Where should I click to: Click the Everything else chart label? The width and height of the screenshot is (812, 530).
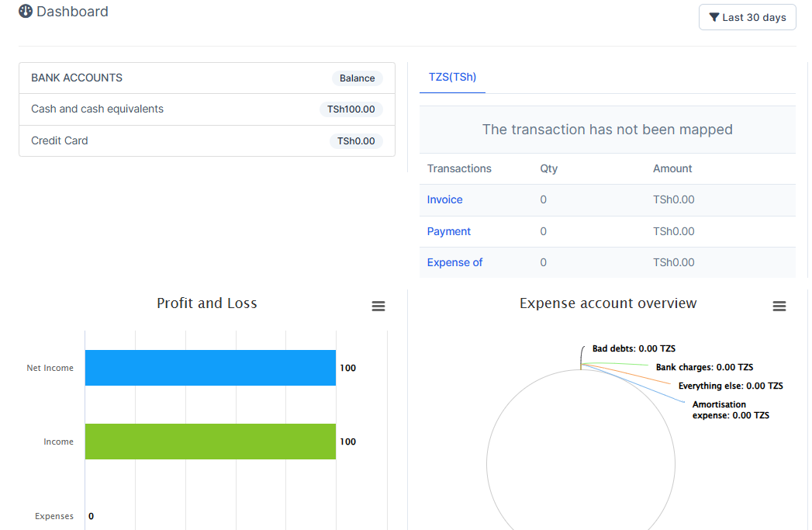click(x=730, y=386)
